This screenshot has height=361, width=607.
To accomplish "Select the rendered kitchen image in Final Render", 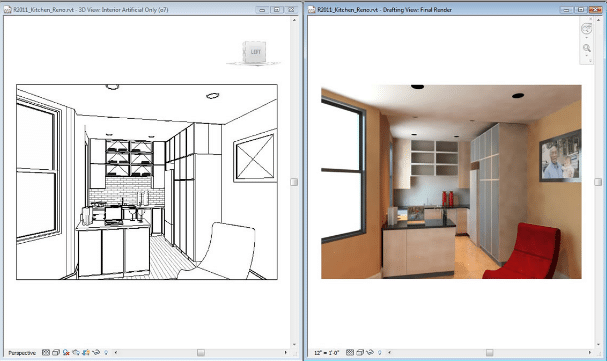I will (451, 181).
